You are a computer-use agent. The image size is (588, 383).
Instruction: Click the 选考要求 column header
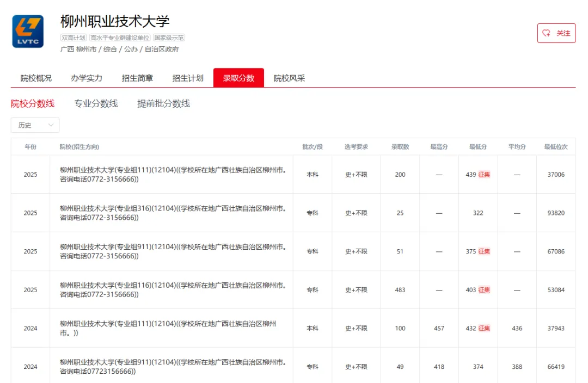pos(356,146)
